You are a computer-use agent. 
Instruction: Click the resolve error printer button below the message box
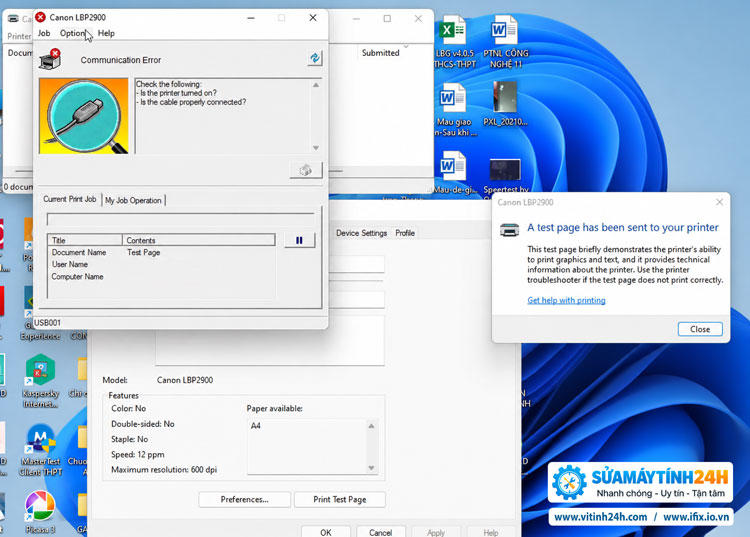click(x=306, y=170)
